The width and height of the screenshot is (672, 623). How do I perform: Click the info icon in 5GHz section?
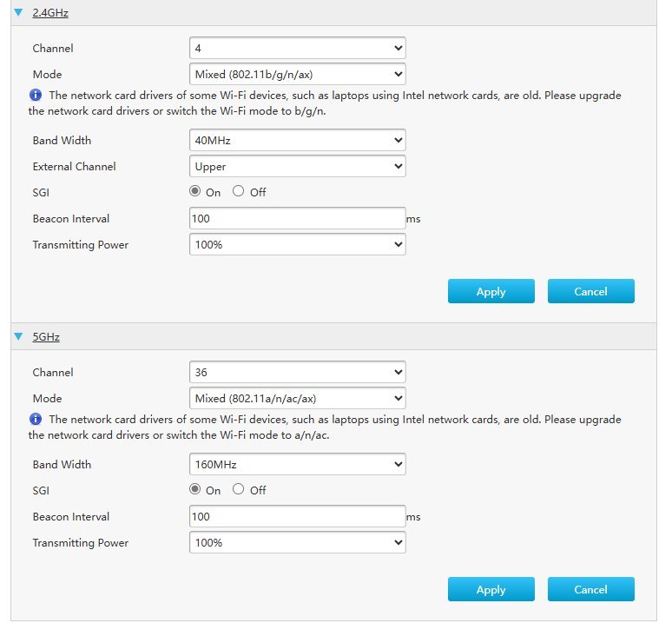35,420
